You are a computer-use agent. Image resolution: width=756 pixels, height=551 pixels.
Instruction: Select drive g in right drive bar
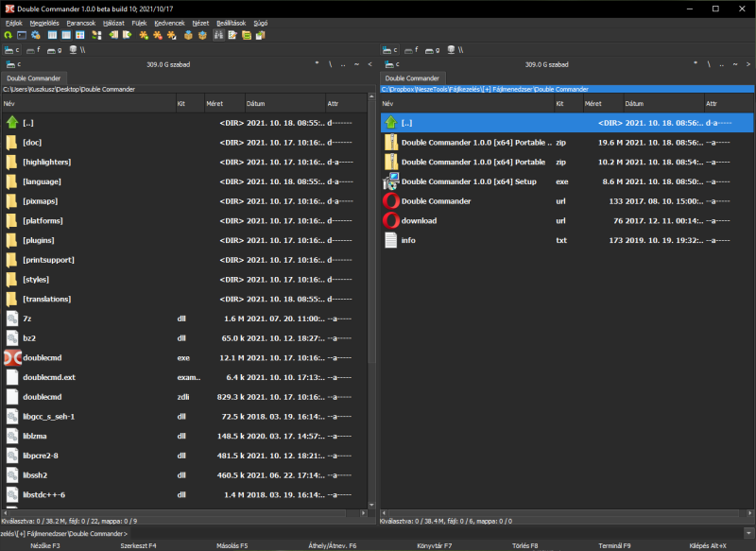[x=433, y=50]
